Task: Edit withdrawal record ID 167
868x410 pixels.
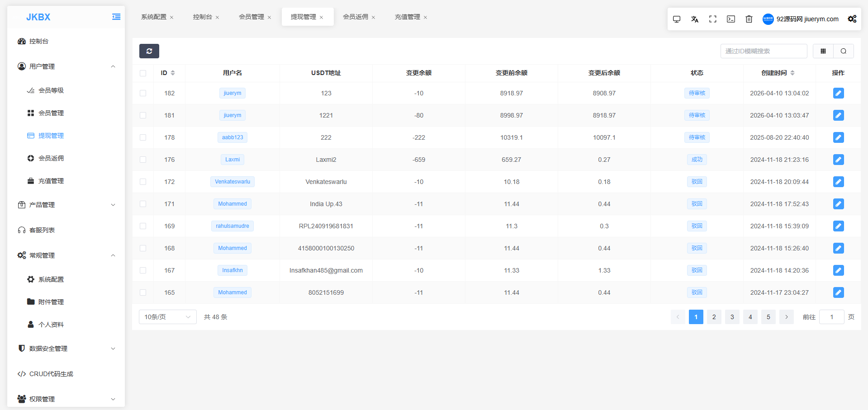Action: [x=838, y=270]
